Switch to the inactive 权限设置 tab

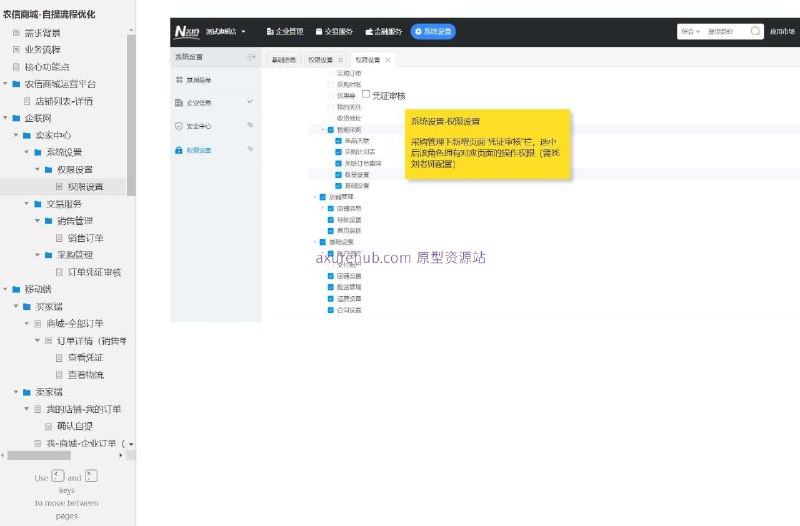click(x=320, y=60)
